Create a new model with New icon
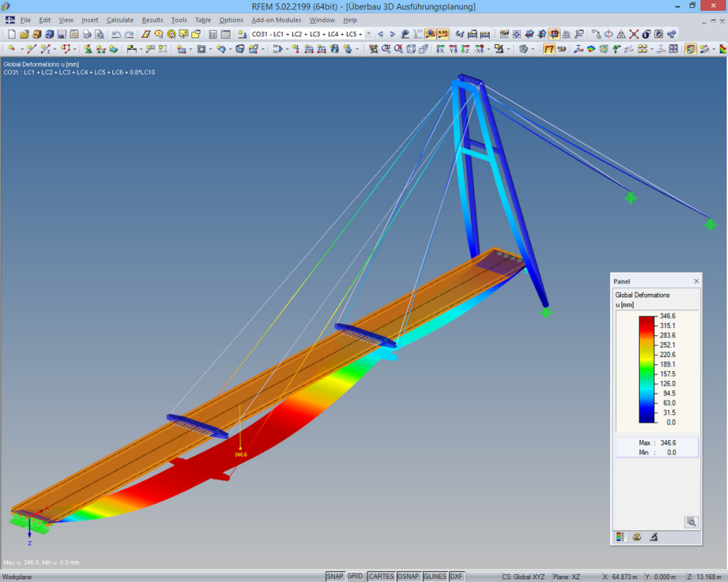728x582 pixels. pyautogui.click(x=12, y=34)
